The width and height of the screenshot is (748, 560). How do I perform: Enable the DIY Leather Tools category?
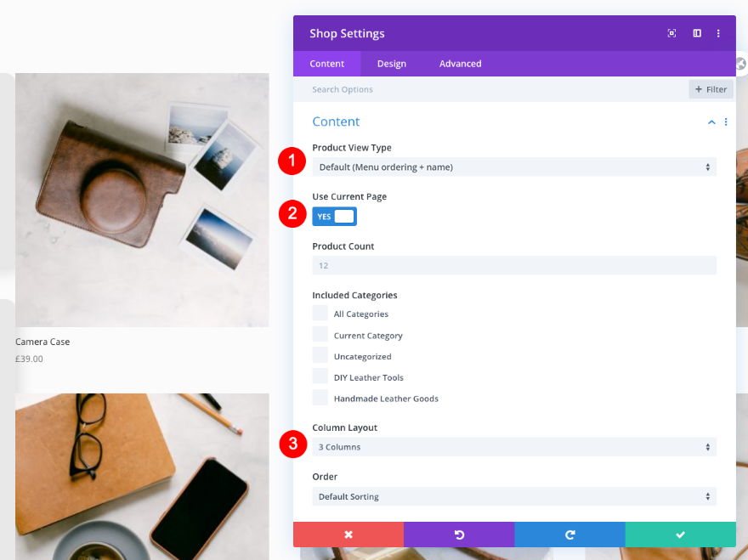tap(320, 377)
